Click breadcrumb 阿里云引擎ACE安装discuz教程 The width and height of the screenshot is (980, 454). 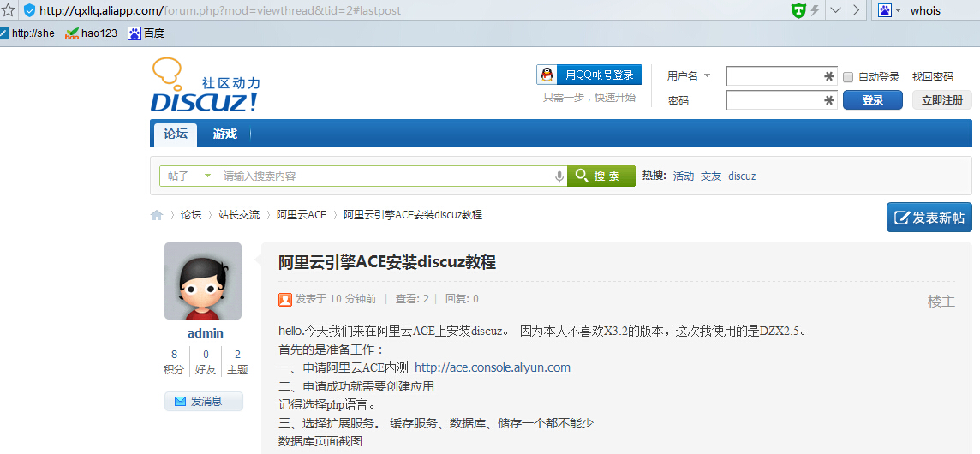[x=413, y=215]
